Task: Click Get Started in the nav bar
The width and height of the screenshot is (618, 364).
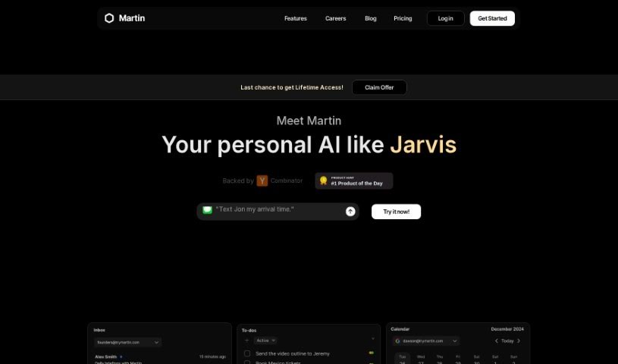Action: point(492,18)
